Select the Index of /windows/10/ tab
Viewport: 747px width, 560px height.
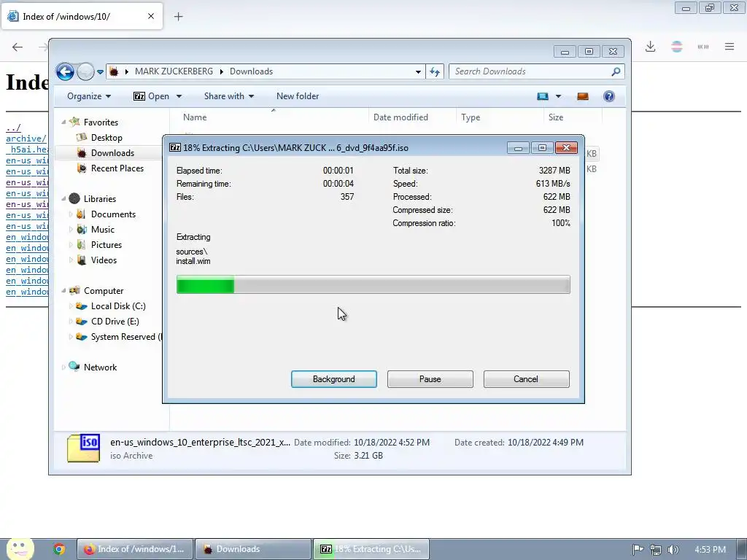pos(82,16)
